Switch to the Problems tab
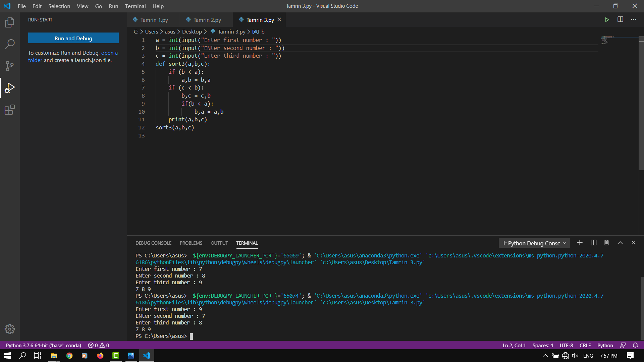Image resolution: width=644 pixels, height=362 pixels. point(191,243)
